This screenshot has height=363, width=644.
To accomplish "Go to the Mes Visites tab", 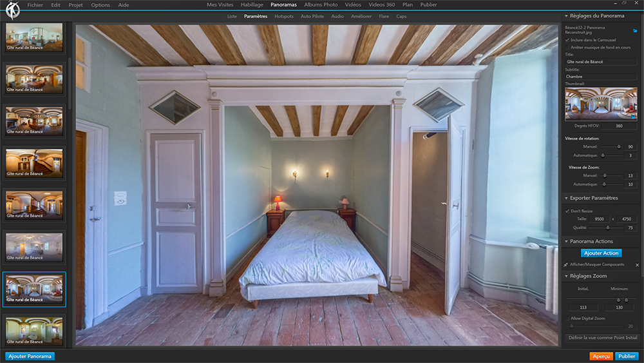I will coord(220,5).
